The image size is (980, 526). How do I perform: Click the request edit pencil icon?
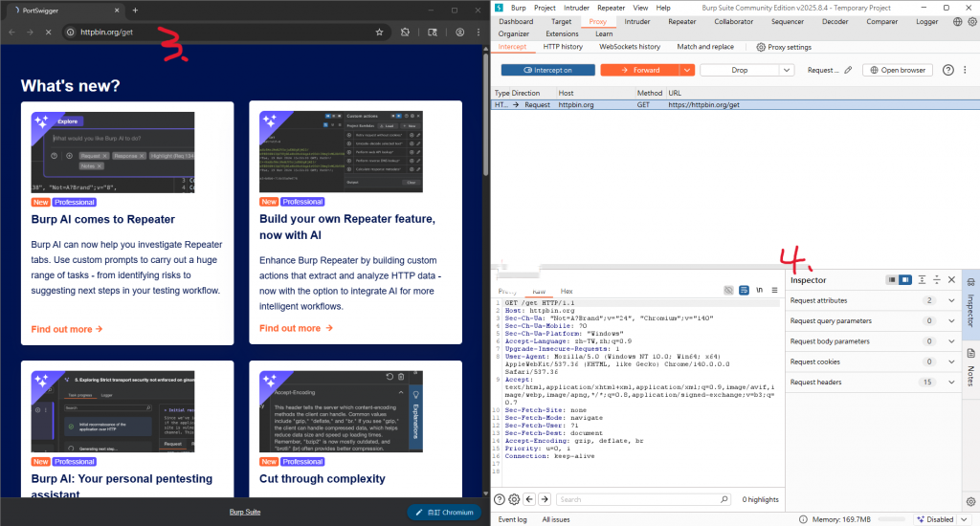pyautogui.click(x=848, y=70)
